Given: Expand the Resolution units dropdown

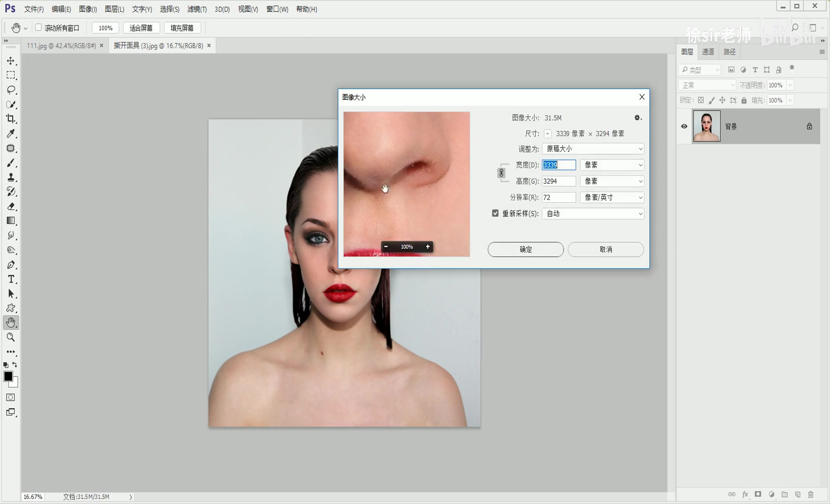Looking at the screenshot, I should click(x=612, y=197).
